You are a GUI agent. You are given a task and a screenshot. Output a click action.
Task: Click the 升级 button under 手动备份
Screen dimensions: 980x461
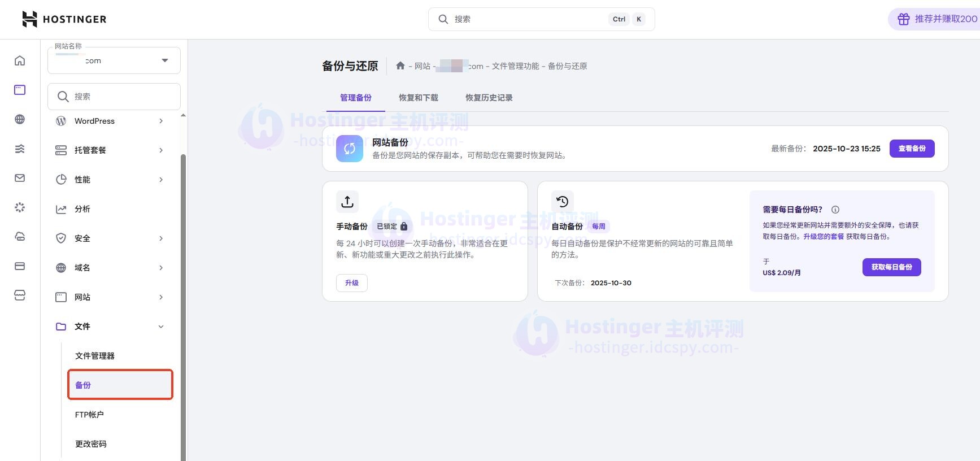click(x=352, y=283)
